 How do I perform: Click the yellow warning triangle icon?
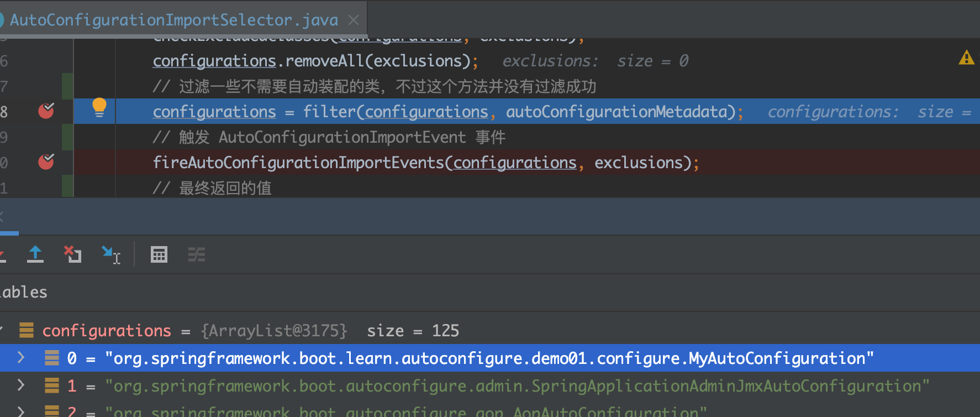pyautogui.click(x=966, y=58)
